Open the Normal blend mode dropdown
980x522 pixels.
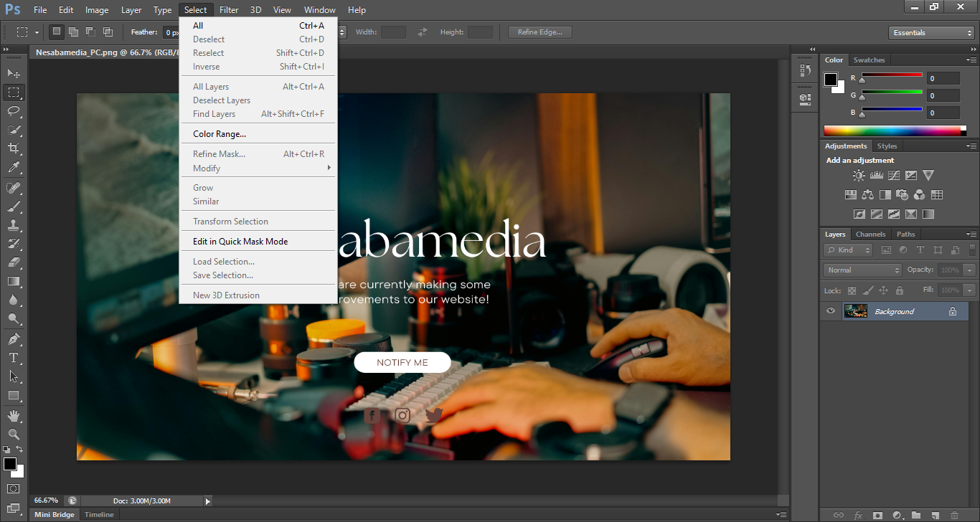point(863,270)
